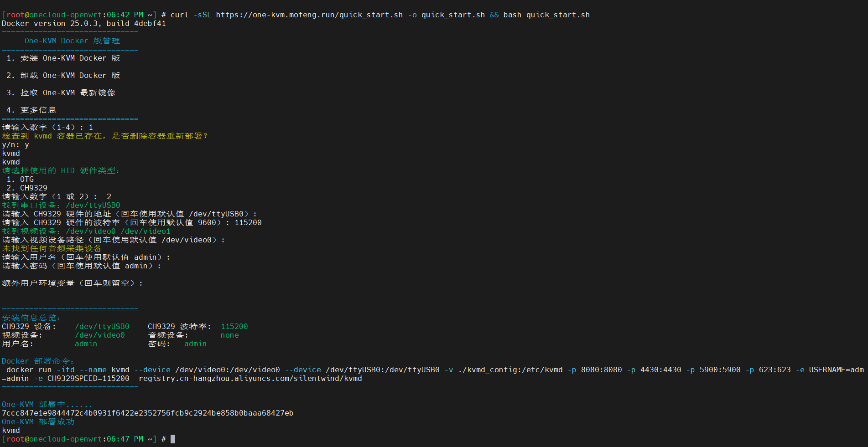The width and height of the screenshot is (868, 447).
Task: Click the One-KVM Docker 版管理 menu title
Action: [72, 41]
